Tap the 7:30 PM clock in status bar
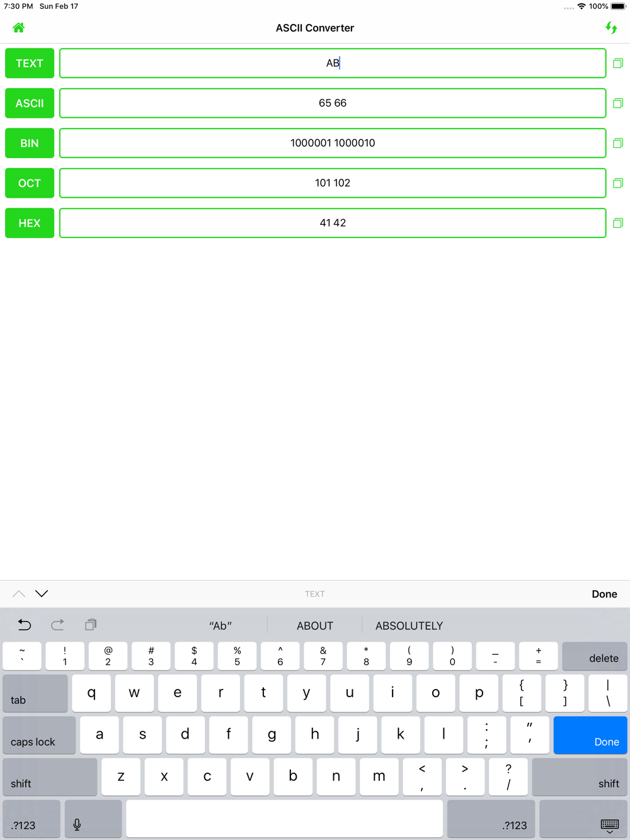Screen dimensions: 630x840 pyautogui.click(x=18, y=6)
